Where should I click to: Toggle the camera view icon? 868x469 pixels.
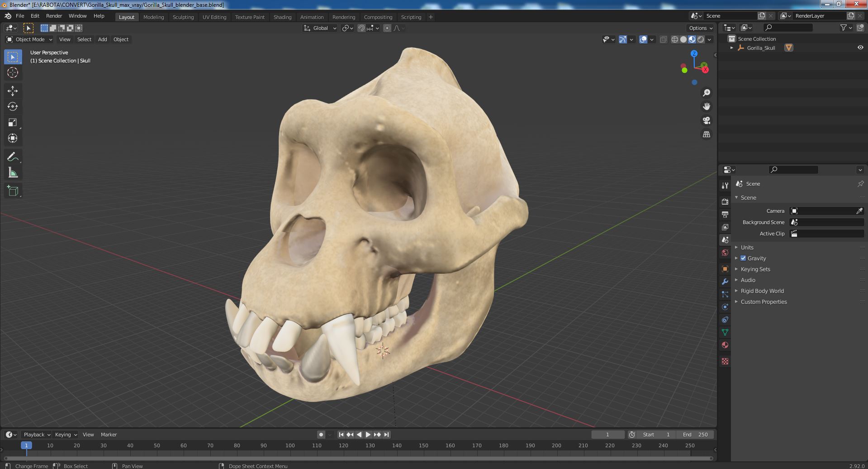click(x=706, y=120)
